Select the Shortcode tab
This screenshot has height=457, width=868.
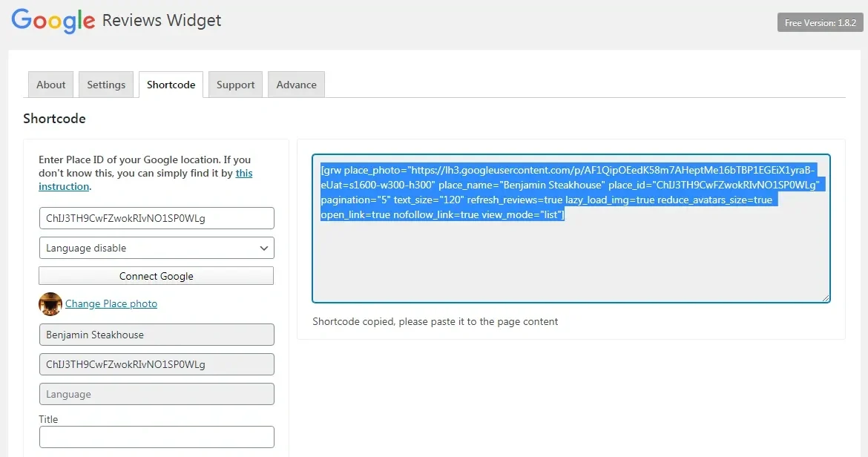coord(171,84)
